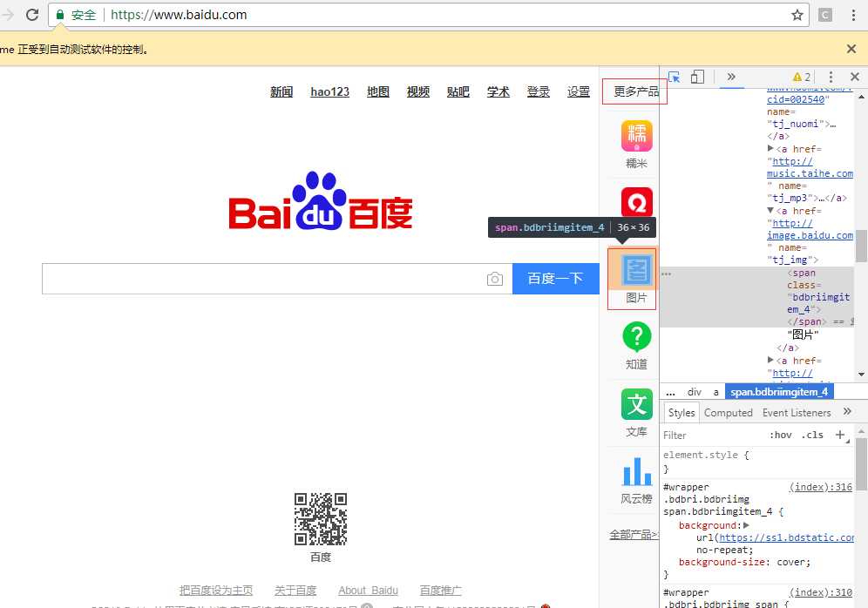Click 关于百度 footer link
This screenshot has width=868, height=608.
[x=295, y=591]
